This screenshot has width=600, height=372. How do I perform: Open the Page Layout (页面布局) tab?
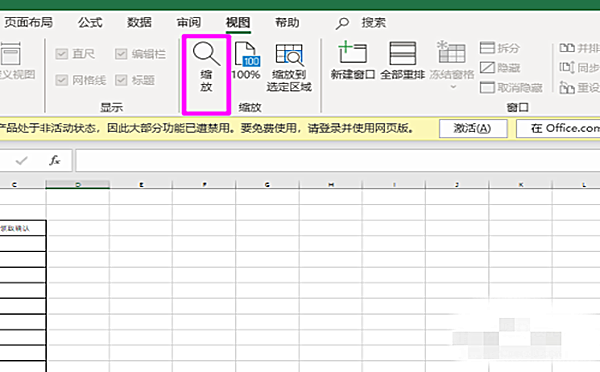tap(28, 23)
